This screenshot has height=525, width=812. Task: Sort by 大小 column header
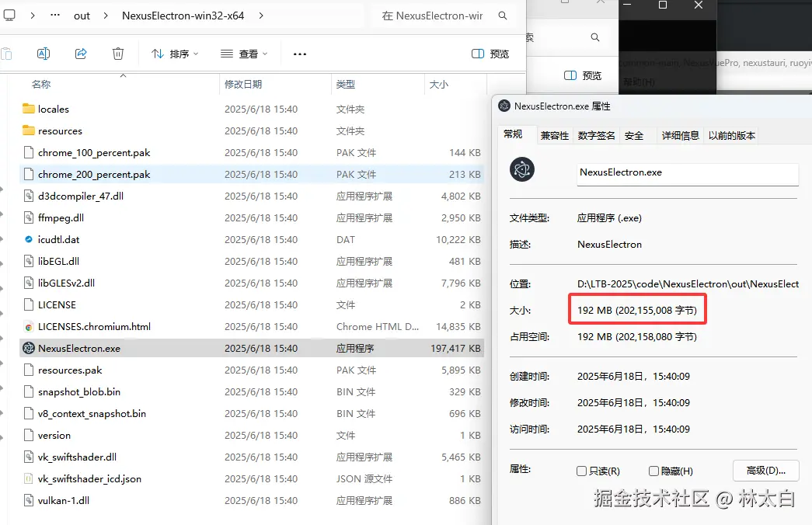tap(438, 84)
